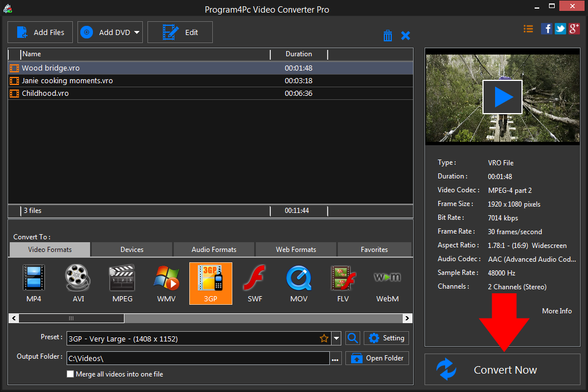Browse output folder with ellipsis button

336,359
